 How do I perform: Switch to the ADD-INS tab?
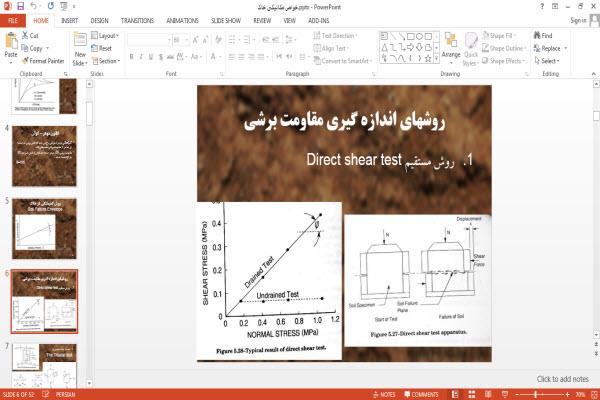319,20
